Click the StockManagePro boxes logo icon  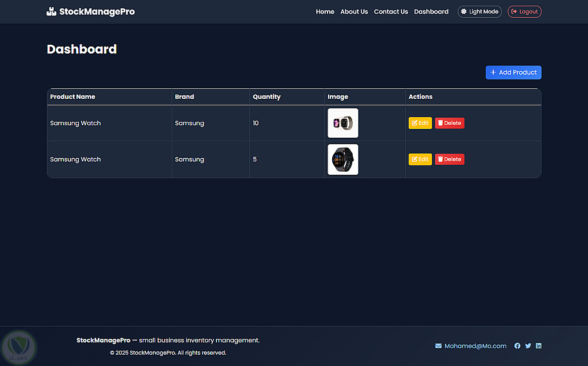click(x=51, y=12)
